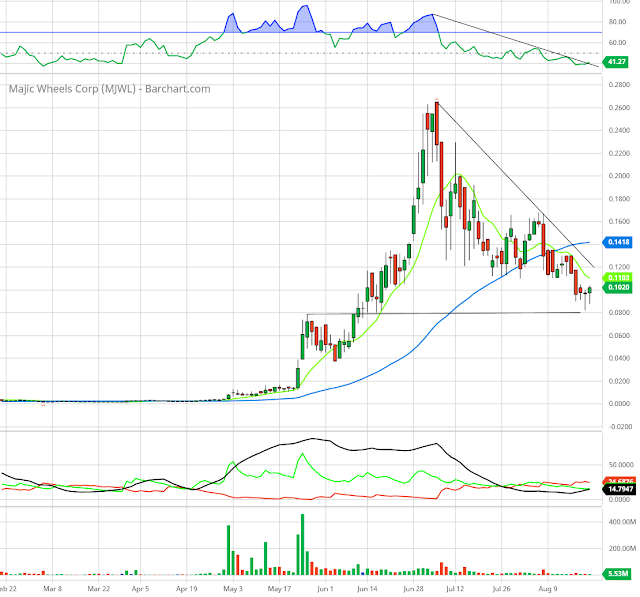Click the tallest green volume bar
The width and height of the screenshot is (640, 597).
coord(302,544)
